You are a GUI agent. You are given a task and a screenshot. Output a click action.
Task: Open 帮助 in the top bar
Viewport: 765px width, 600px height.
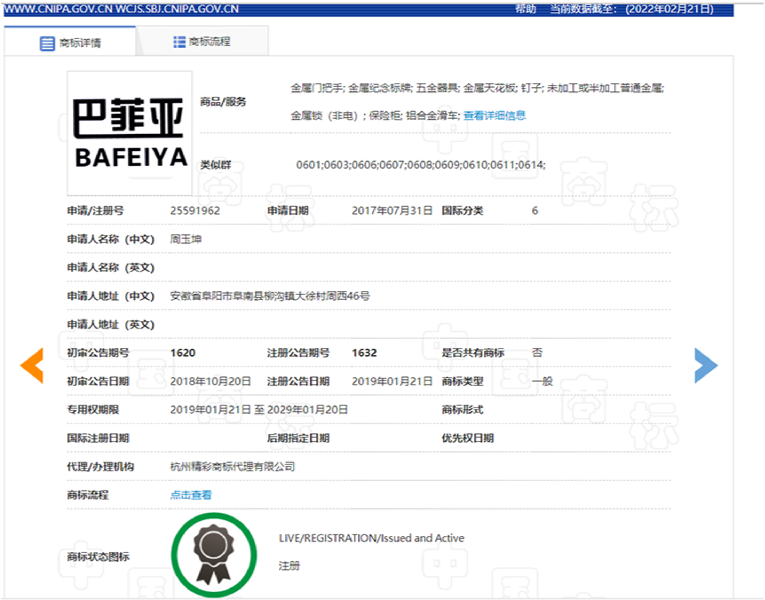pos(525,9)
